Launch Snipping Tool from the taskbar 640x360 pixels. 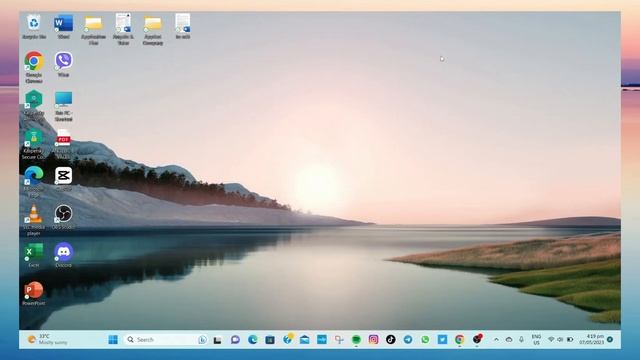click(339, 340)
